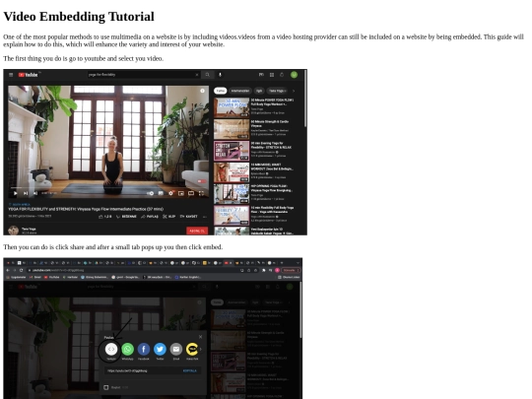Image resolution: width=532 pixels, height=399 pixels.
Task: Open the YouTube bookmark in the bookmarks bar
Action: [52, 277]
